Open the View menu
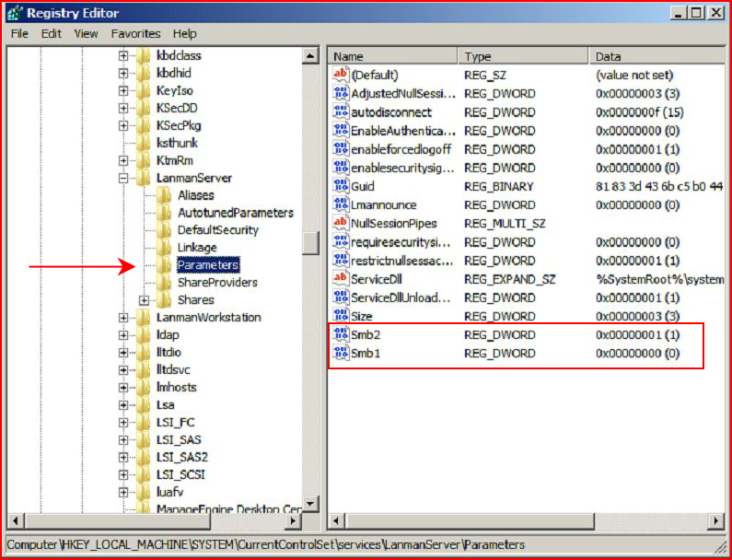The image size is (732, 560). [86, 34]
